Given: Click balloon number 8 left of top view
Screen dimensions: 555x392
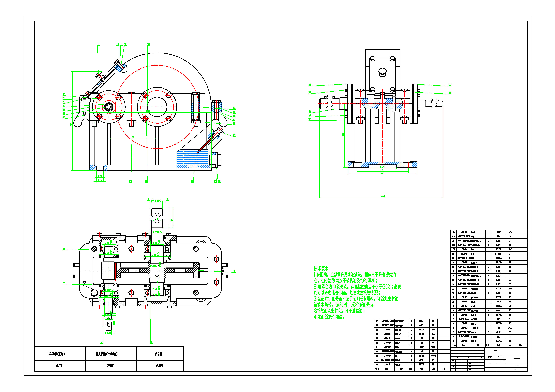Looking at the screenshot, I should pyautogui.click(x=64, y=249).
